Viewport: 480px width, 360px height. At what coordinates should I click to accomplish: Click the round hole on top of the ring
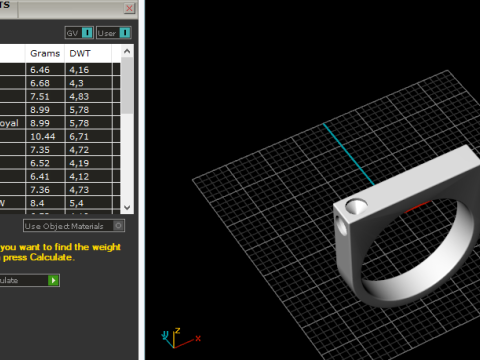[x=356, y=206]
